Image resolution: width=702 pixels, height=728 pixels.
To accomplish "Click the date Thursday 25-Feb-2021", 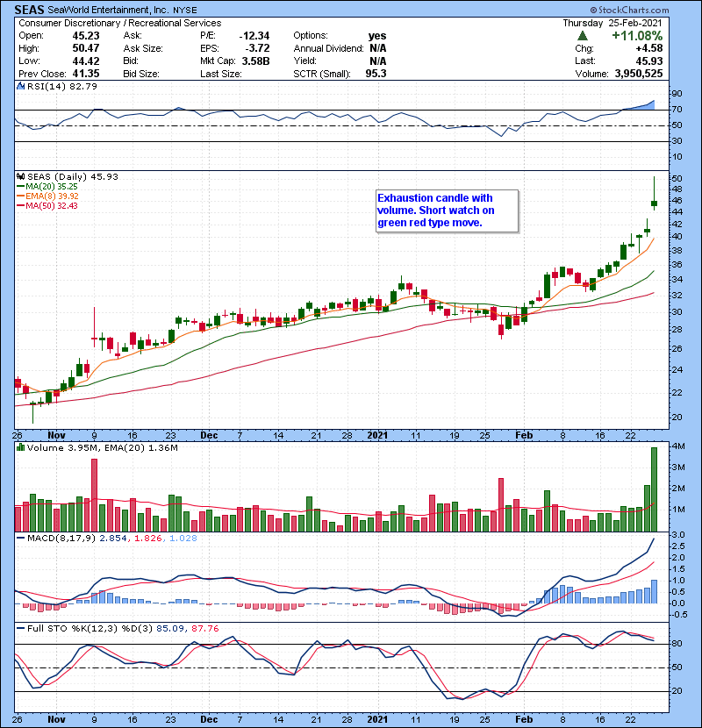I will point(612,23).
